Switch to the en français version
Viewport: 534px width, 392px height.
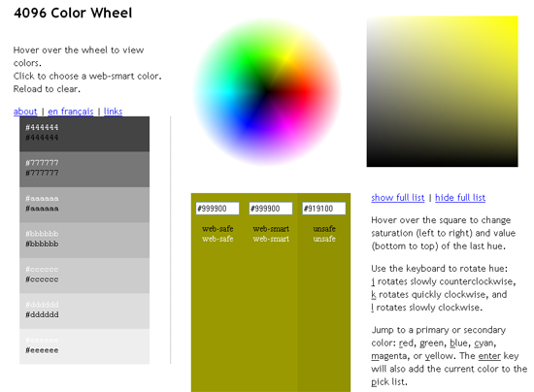71,112
